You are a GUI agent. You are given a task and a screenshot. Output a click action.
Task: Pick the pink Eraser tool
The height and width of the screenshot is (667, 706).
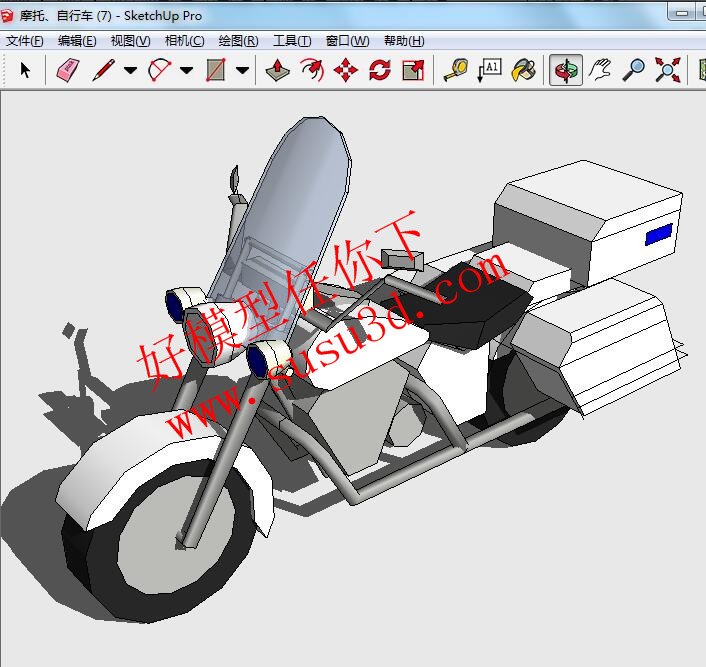pyautogui.click(x=68, y=70)
